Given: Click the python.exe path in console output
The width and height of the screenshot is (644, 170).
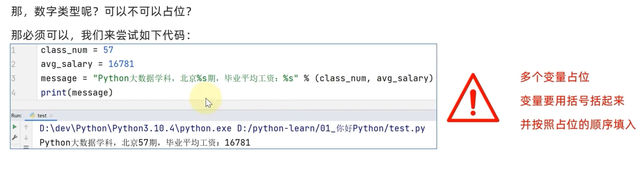Looking at the screenshot, I should (x=135, y=129).
